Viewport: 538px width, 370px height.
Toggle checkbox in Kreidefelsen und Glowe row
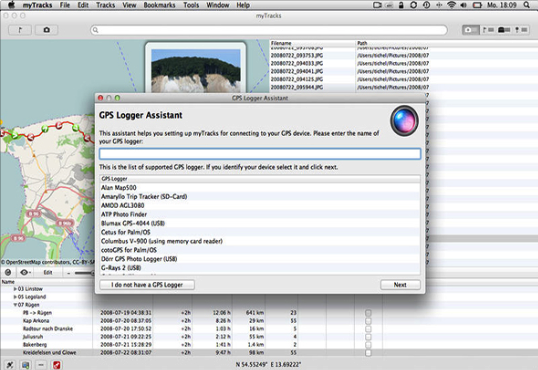point(368,352)
